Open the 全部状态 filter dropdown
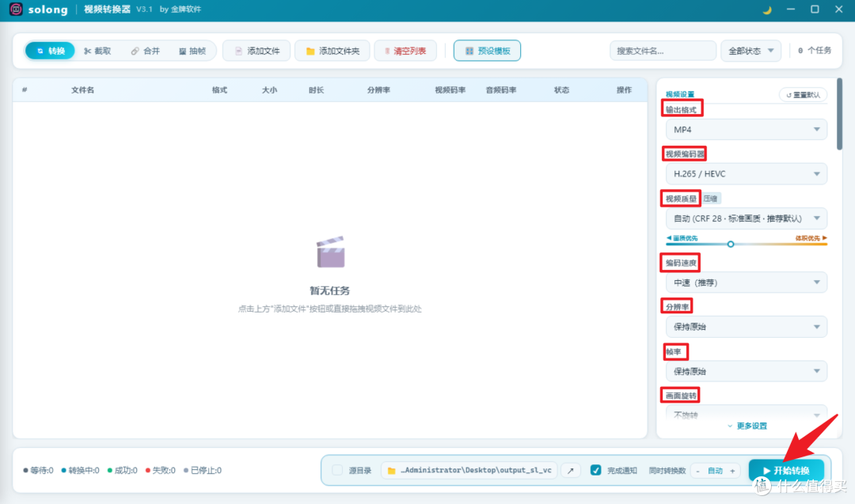855x504 pixels. (750, 51)
